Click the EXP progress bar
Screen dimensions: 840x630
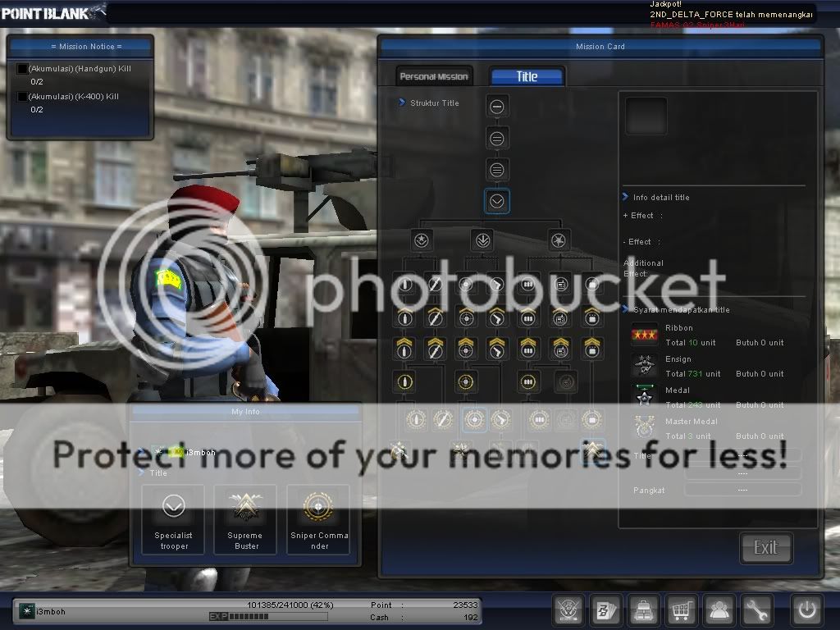(x=268, y=617)
